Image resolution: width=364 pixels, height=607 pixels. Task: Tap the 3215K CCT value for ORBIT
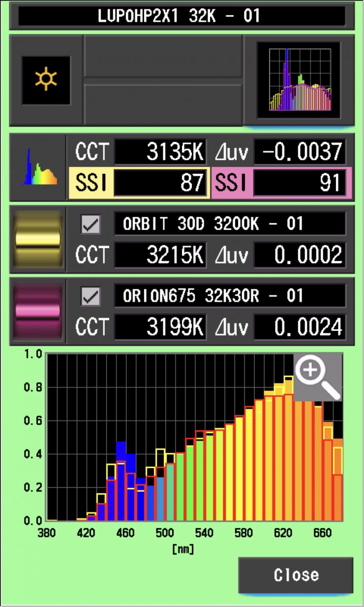[x=160, y=255]
